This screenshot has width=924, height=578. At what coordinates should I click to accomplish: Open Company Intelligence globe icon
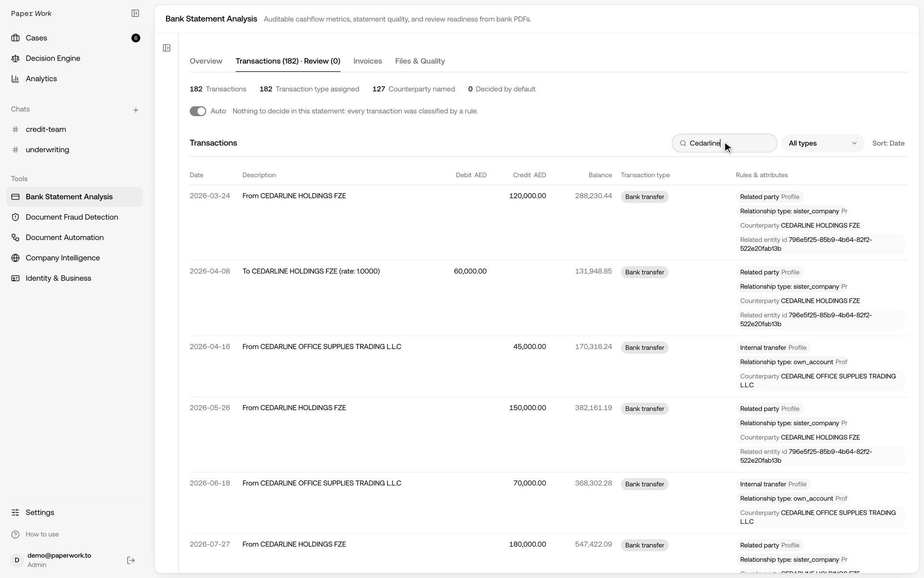point(15,258)
